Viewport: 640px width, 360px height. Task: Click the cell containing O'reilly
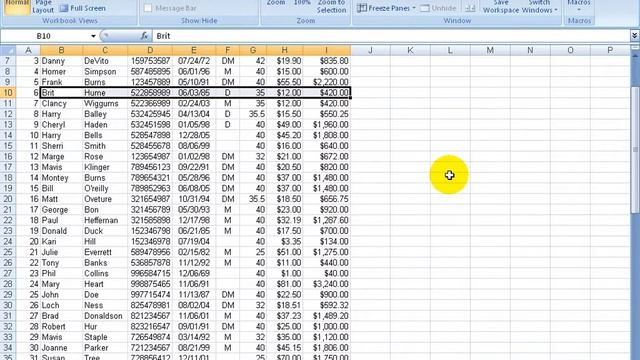point(105,188)
